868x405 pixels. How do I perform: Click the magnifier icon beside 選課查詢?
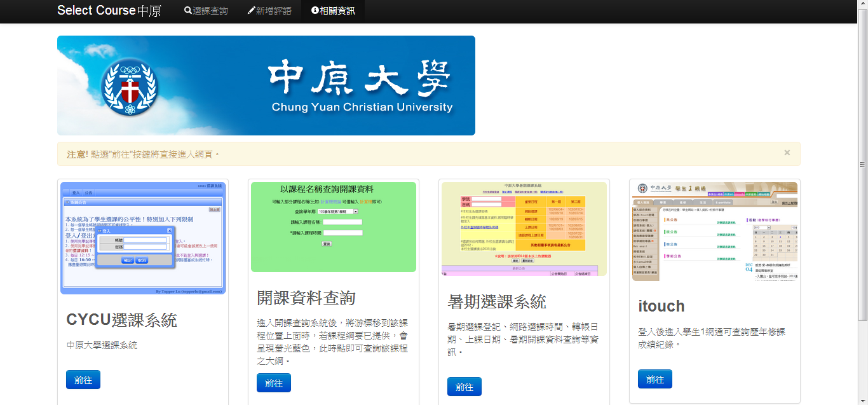[x=188, y=11]
